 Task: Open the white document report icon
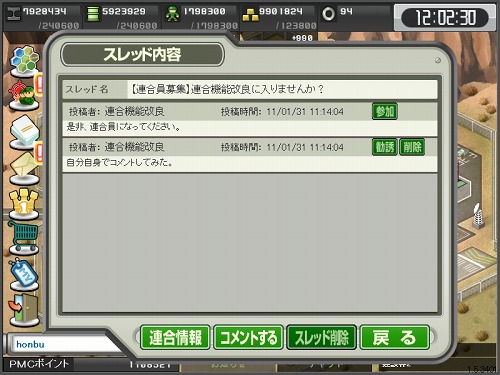(24, 131)
